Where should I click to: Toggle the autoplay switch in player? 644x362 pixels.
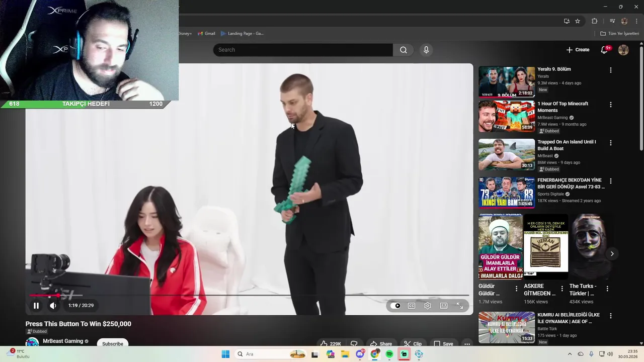[x=395, y=306]
